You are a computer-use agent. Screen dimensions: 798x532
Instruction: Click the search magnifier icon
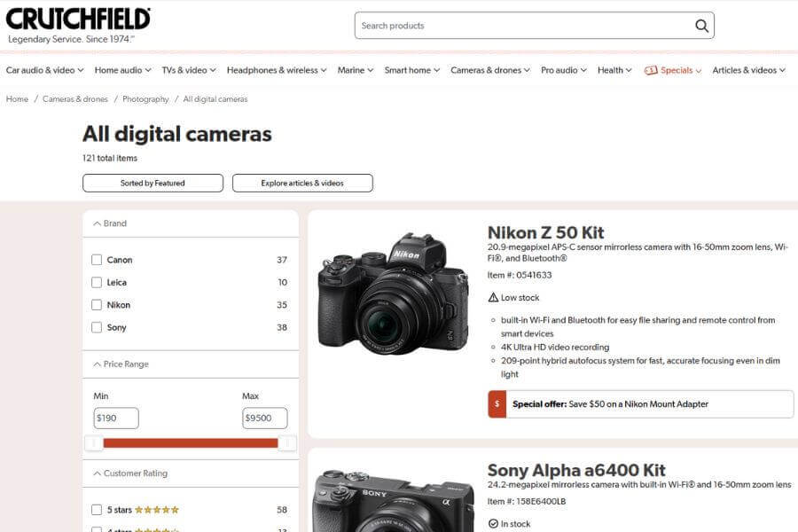701,26
